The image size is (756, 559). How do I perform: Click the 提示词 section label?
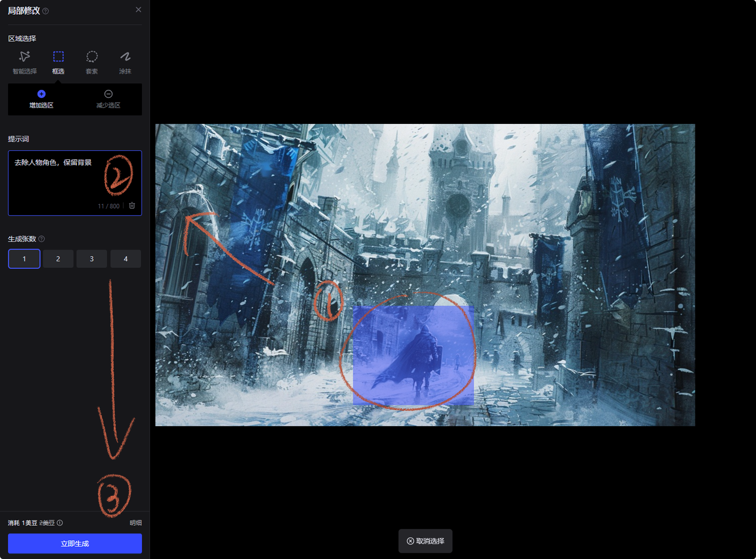tap(19, 139)
